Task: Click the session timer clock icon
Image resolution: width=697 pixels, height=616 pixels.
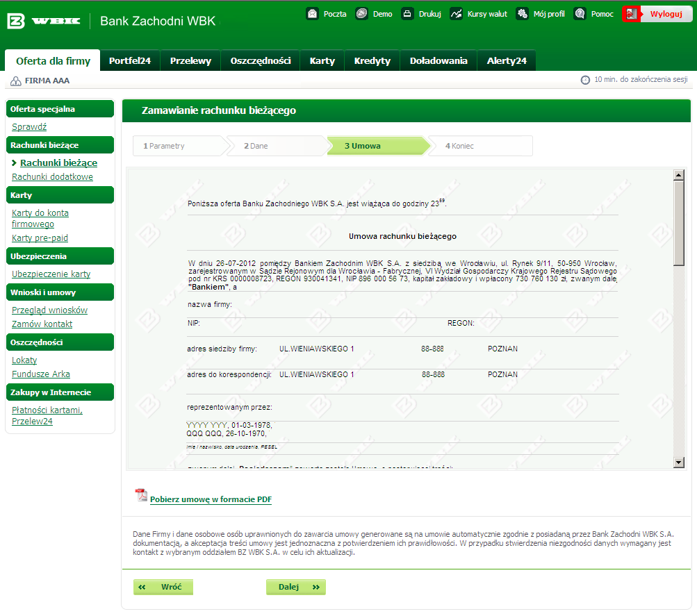Action: [x=585, y=80]
